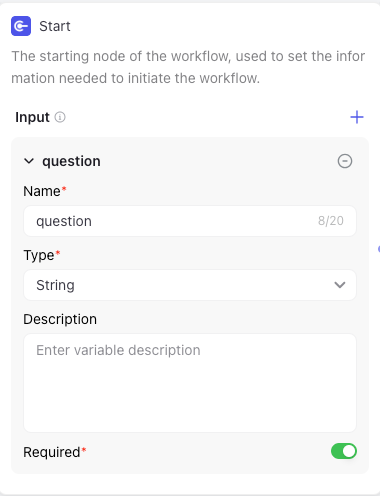Click the 8/20 character counter
Viewport: 380px width, 496px height.
[331, 221]
